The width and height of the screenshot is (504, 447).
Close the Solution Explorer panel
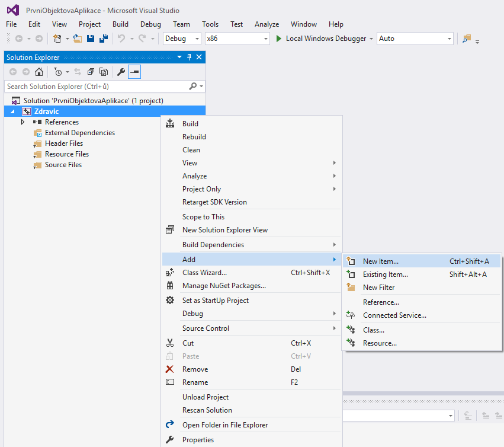tap(199, 57)
